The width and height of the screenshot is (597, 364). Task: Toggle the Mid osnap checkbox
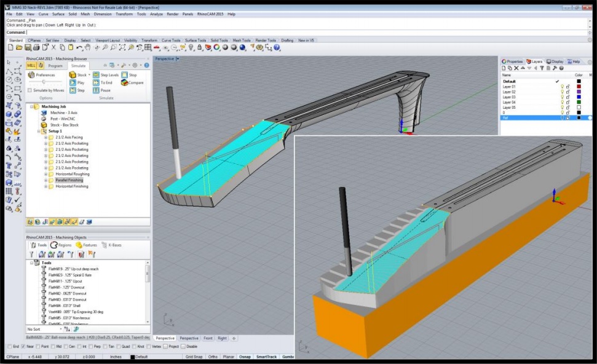coord(52,347)
